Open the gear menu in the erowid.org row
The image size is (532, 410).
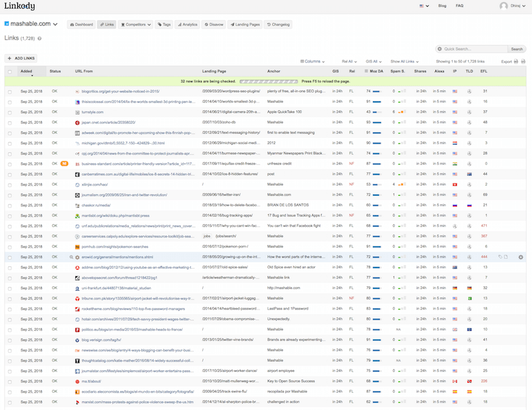click(521, 257)
